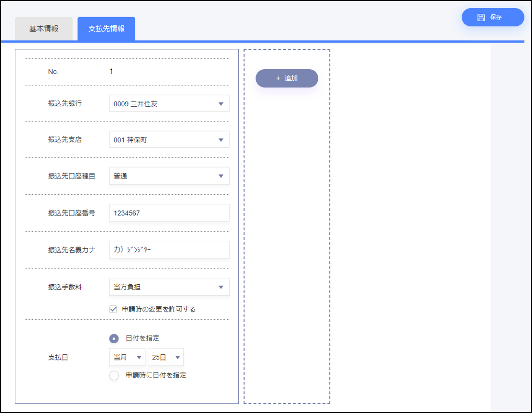Expand the 振込先支店 dropdown
This screenshot has width=532, height=413.
click(169, 140)
